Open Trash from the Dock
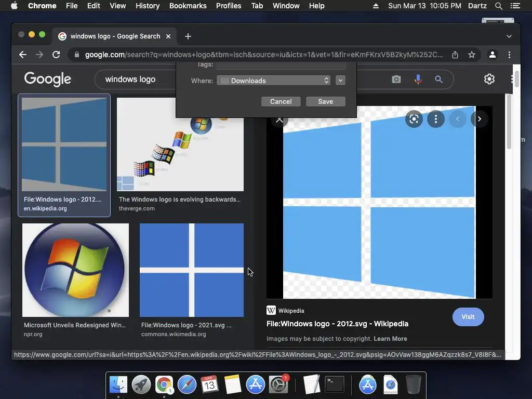532x399 pixels. 413,384
